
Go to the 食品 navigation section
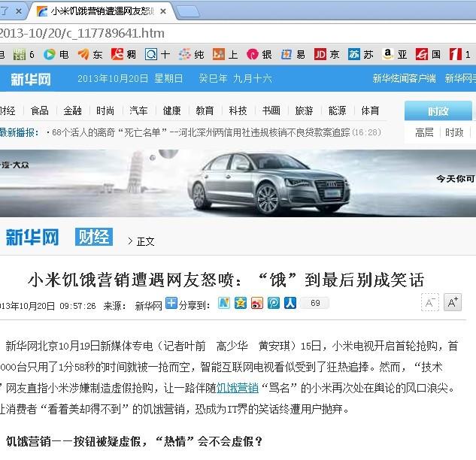point(39,110)
